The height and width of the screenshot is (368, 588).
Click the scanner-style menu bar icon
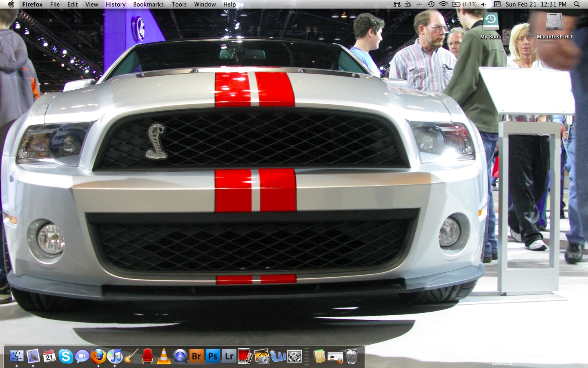[408, 4]
